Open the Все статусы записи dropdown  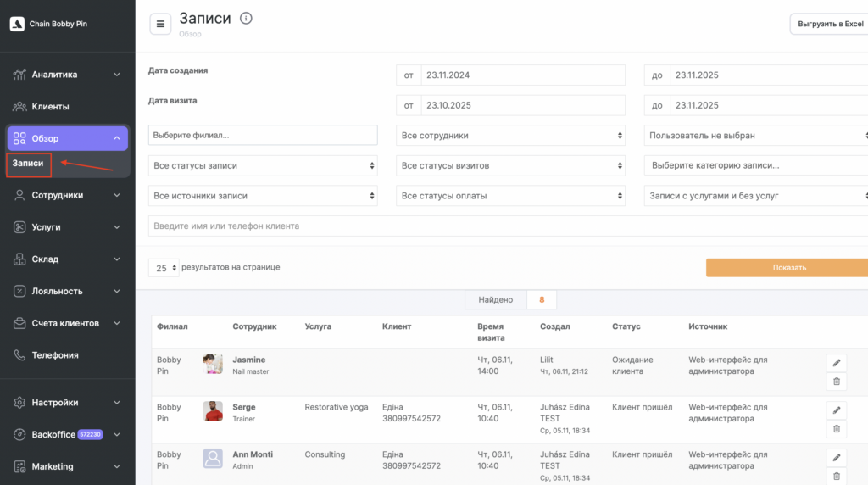point(263,165)
